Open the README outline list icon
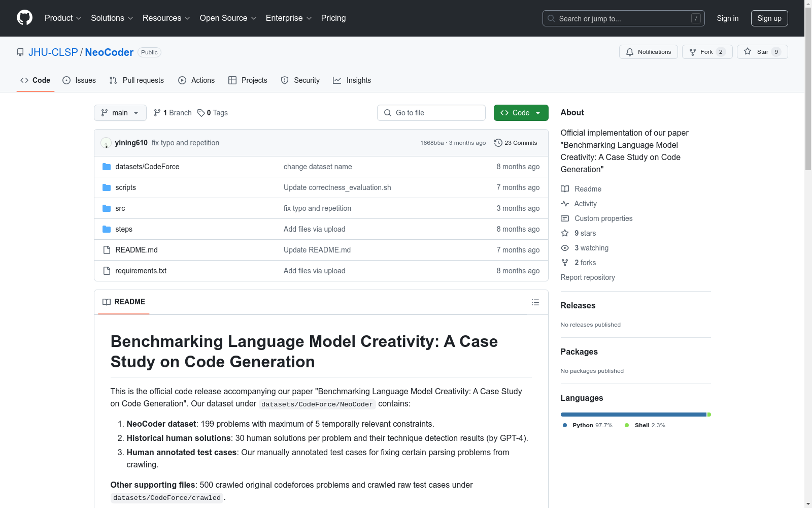 click(535, 302)
